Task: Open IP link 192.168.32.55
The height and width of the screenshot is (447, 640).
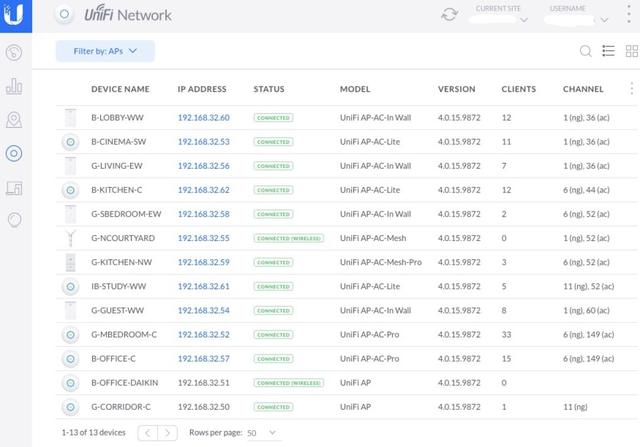Action: point(203,238)
